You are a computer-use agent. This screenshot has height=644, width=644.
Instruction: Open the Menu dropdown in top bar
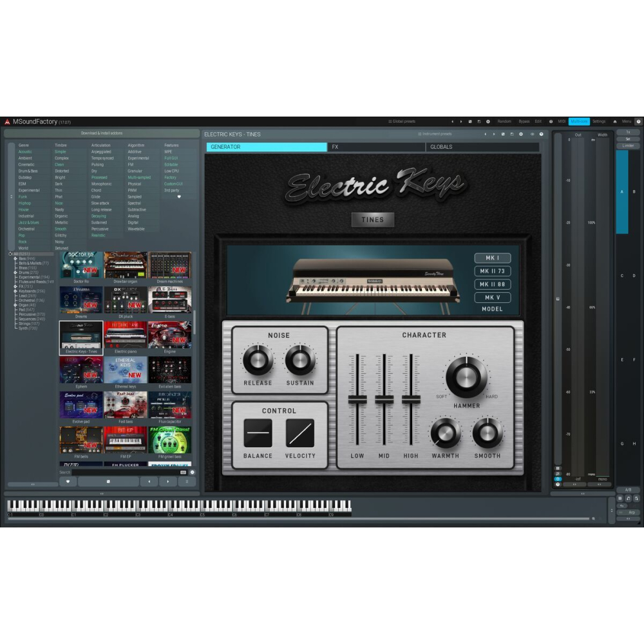click(x=627, y=122)
